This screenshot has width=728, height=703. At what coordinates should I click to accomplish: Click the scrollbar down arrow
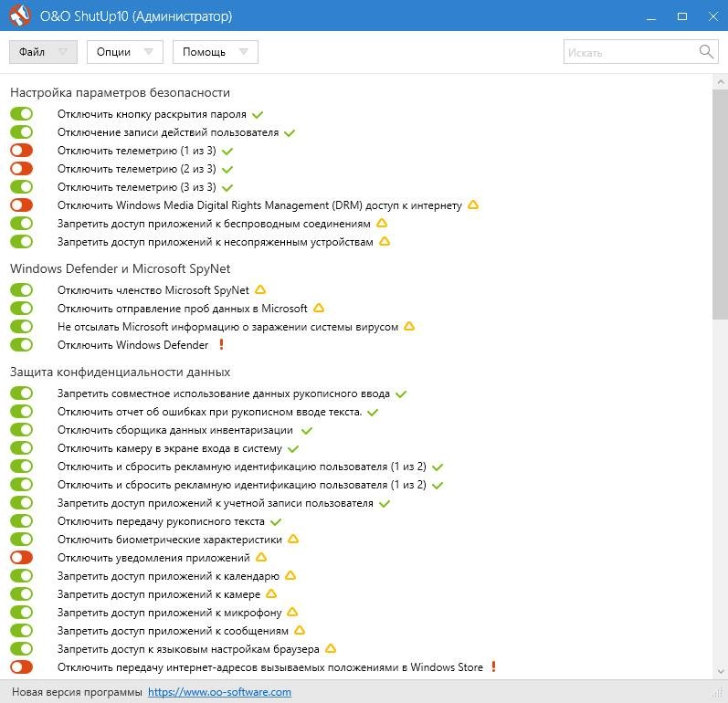point(720,671)
